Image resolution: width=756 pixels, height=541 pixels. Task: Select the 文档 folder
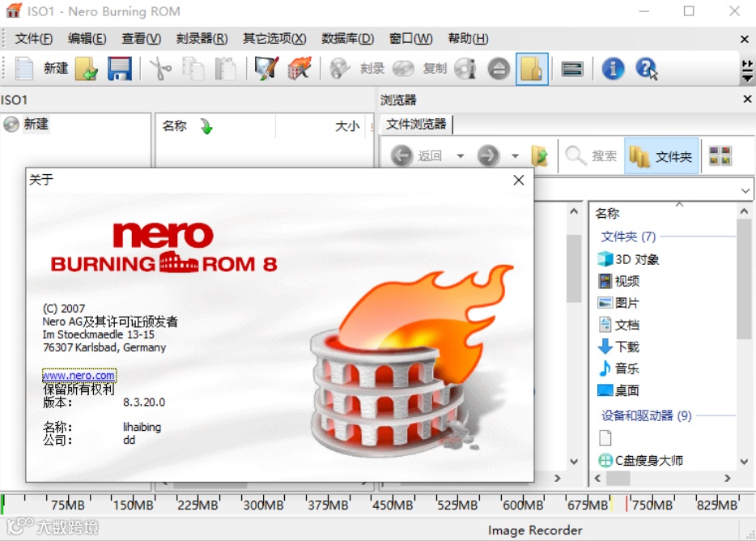pos(618,325)
